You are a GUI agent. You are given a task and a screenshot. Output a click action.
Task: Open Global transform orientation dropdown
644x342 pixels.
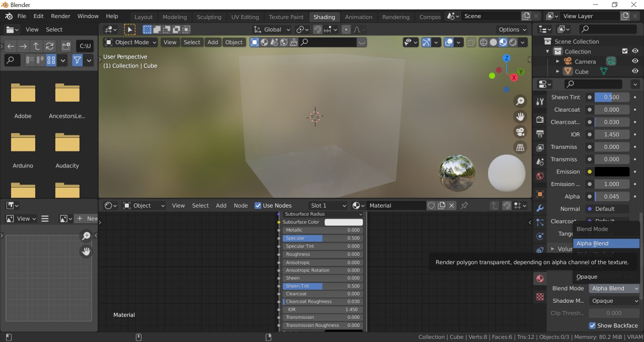click(x=272, y=30)
